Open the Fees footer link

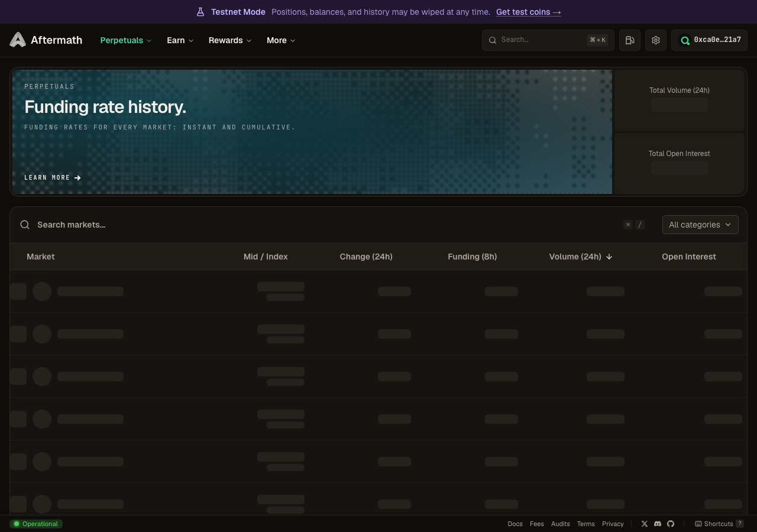tap(537, 524)
